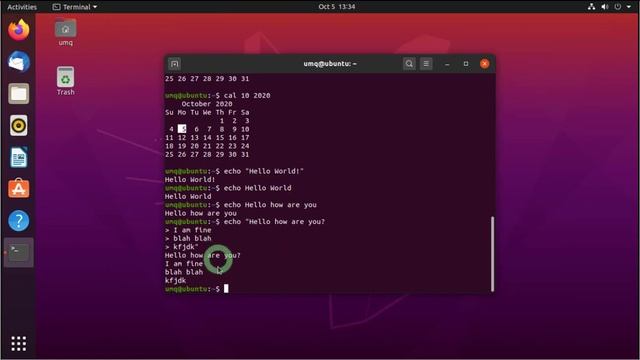This screenshot has height=360, width=640.
Task: Minimize the terminal window
Action: coord(447,64)
